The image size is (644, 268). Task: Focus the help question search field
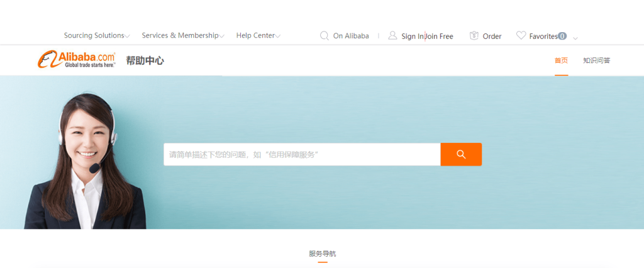click(x=302, y=154)
